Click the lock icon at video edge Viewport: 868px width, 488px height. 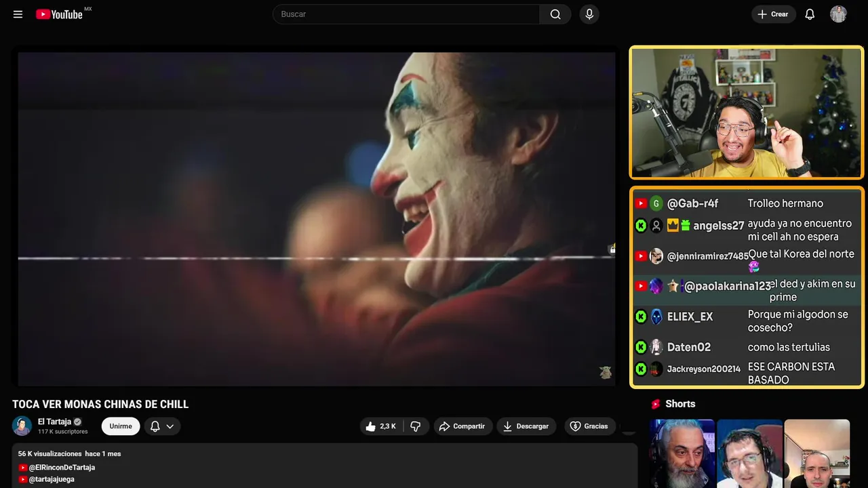click(x=612, y=249)
